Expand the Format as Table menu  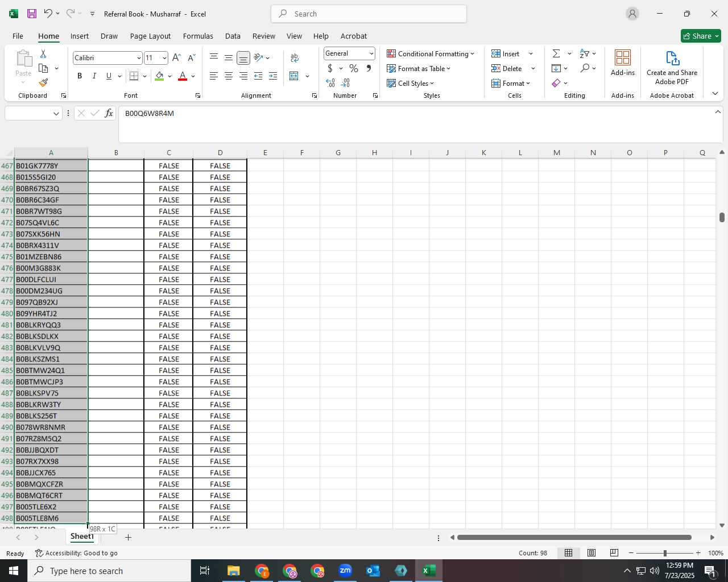coord(419,68)
